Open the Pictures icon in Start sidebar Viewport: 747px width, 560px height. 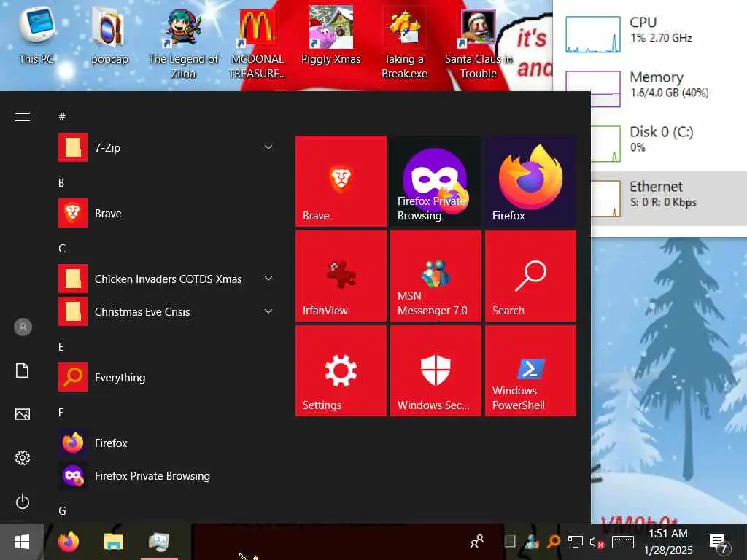(23, 414)
